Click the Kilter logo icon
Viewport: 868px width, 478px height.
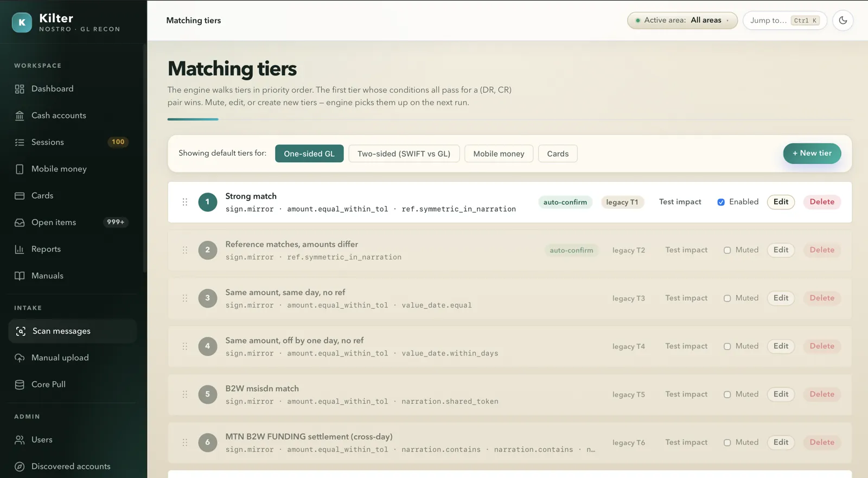[22, 22]
